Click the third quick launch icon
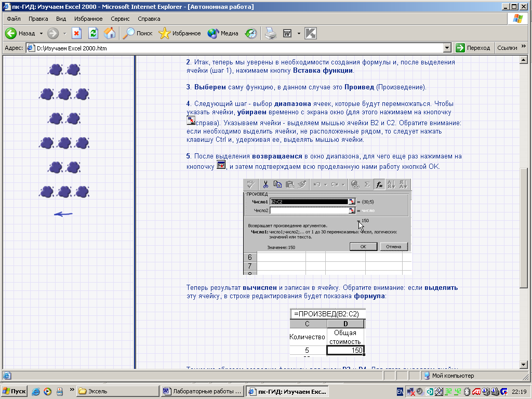 pyautogui.click(x=59, y=392)
